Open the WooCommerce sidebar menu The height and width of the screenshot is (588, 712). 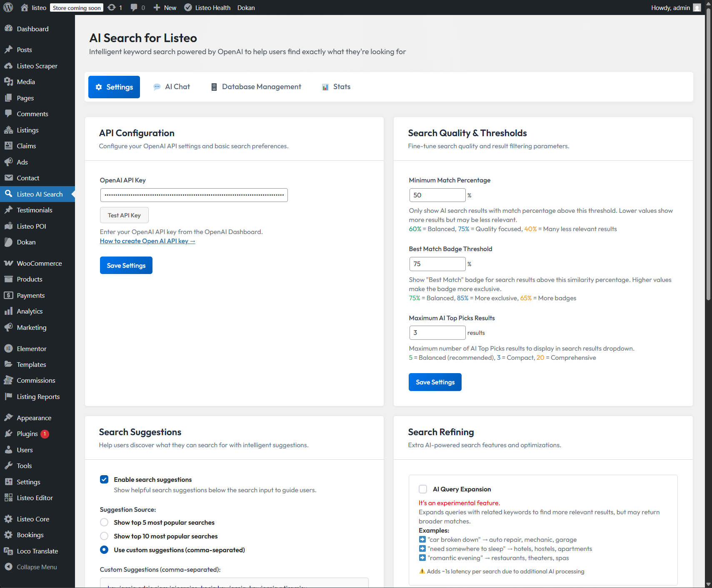pos(39,263)
